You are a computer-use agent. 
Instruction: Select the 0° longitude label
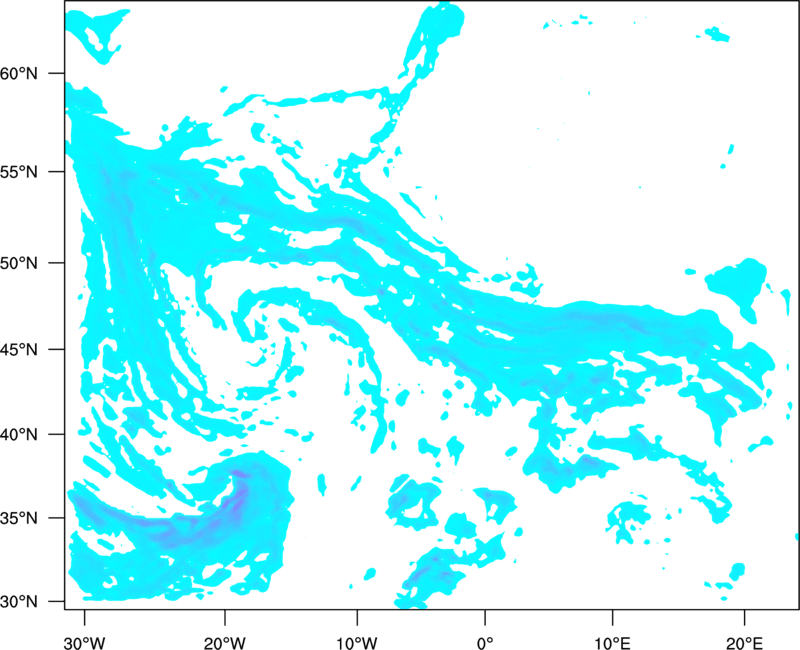click(x=485, y=643)
